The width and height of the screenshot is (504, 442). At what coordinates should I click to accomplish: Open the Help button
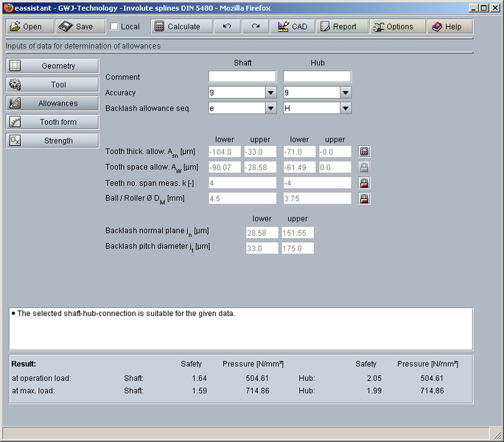[447, 27]
